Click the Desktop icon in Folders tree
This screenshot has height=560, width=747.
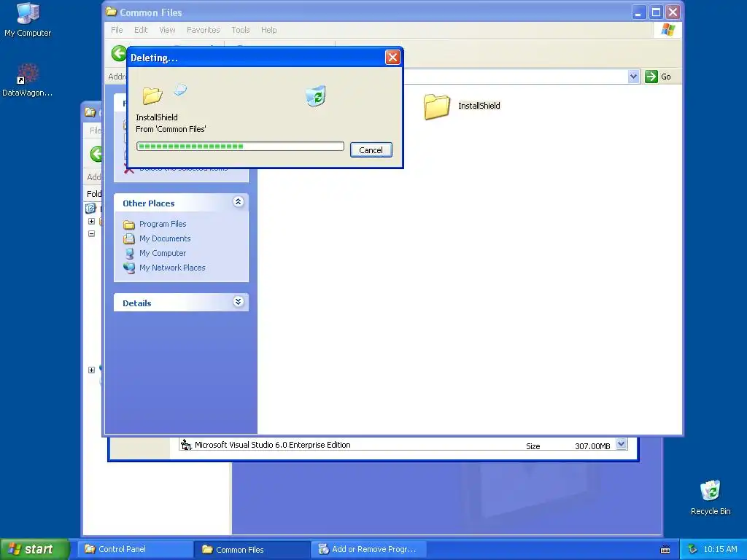coord(90,208)
